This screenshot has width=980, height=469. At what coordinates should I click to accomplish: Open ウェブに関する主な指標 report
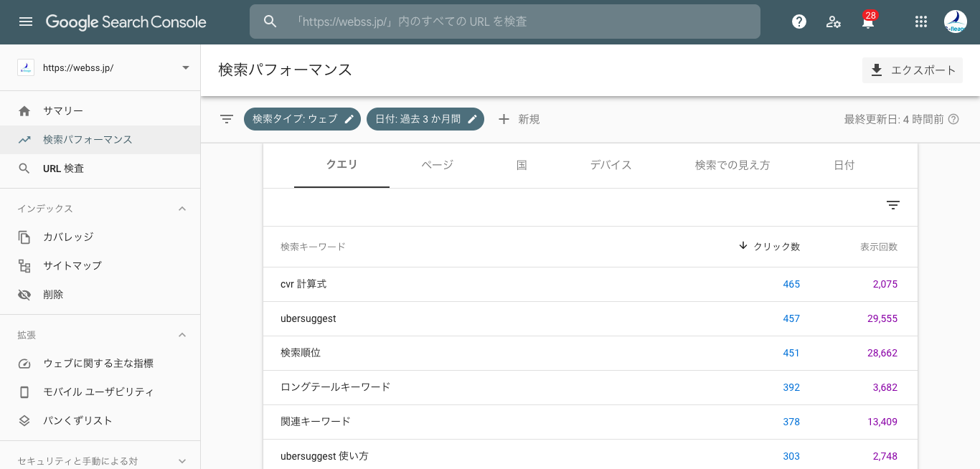tap(100, 364)
